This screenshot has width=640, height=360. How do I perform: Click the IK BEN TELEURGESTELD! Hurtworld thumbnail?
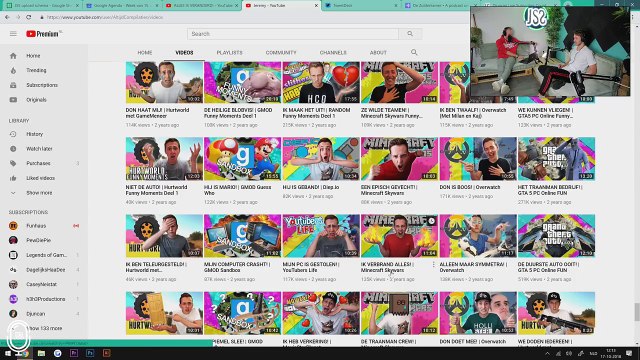point(164,236)
